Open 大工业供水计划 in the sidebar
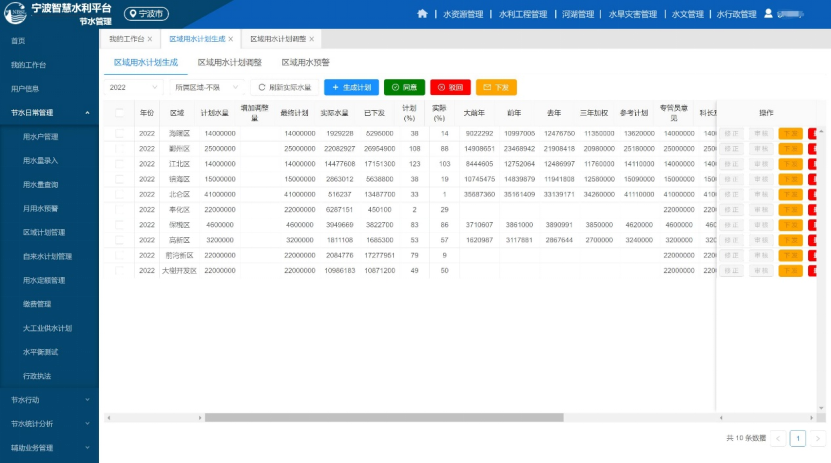Viewport: 831px width, 463px height. coord(49,328)
